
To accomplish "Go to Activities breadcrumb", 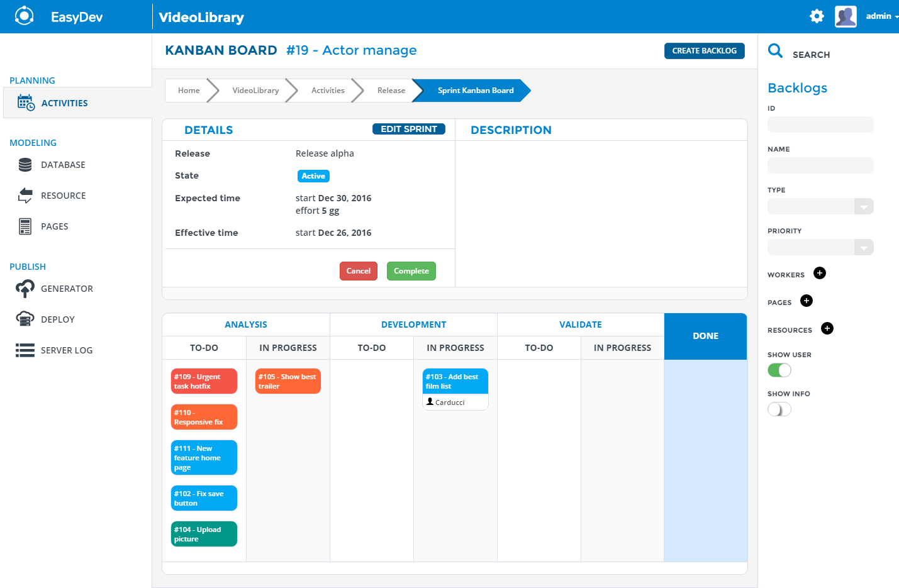I will coord(328,91).
